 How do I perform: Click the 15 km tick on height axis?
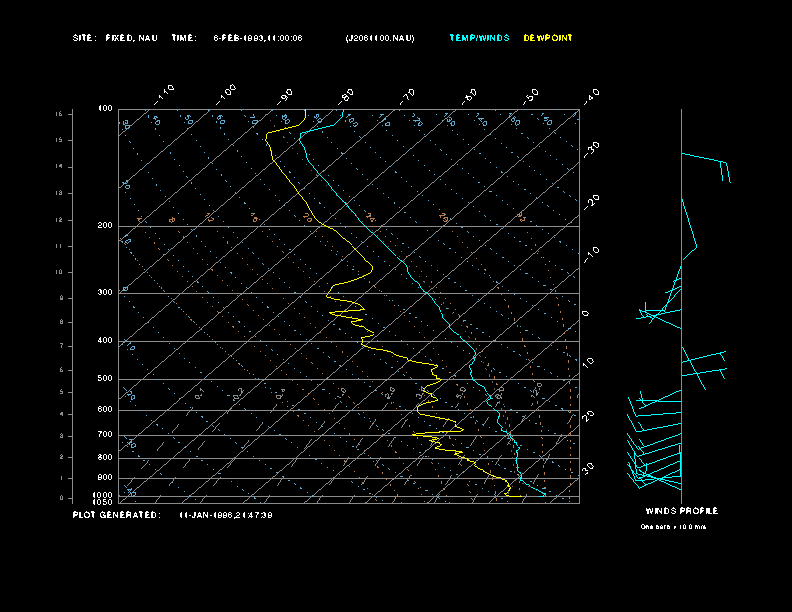pos(59,140)
